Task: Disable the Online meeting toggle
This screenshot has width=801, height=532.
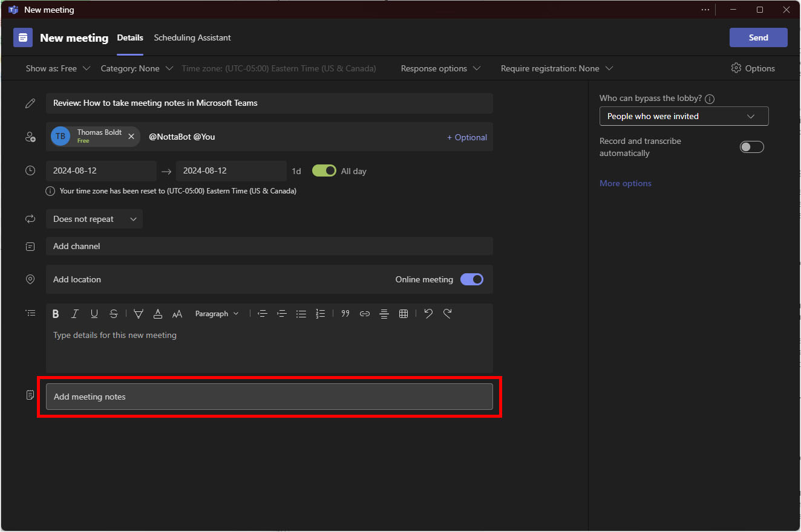Action: click(x=472, y=279)
